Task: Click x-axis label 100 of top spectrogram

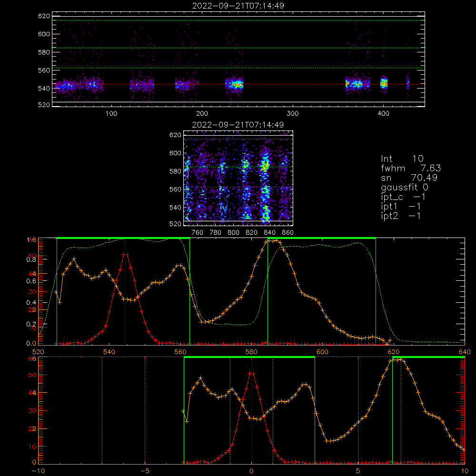Action: click(111, 114)
